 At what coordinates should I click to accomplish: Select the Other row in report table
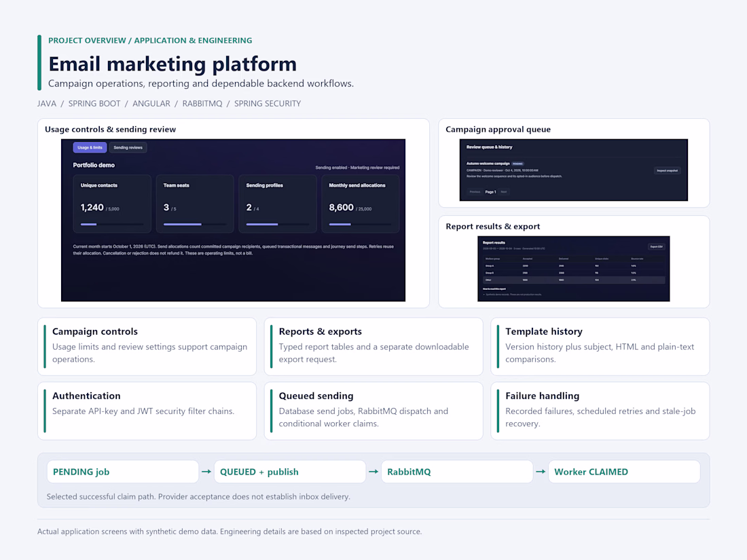click(574, 280)
